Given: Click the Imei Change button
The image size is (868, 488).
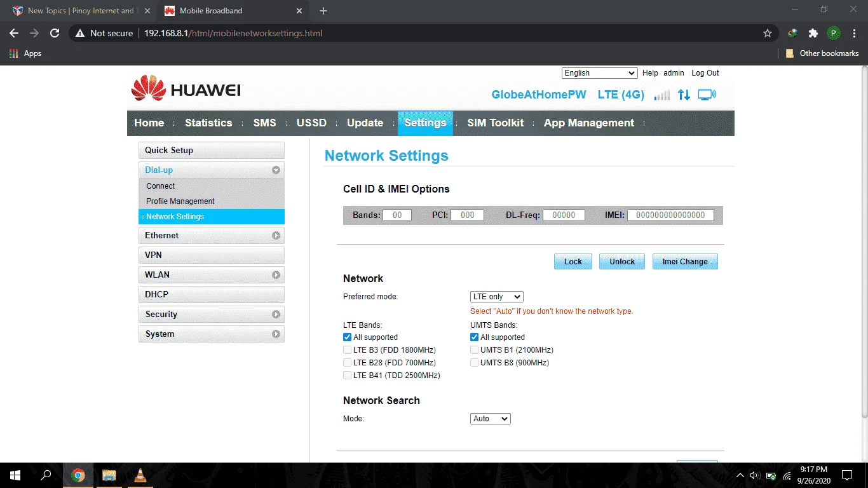Looking at the screenshot, I should tap(685, 262).
